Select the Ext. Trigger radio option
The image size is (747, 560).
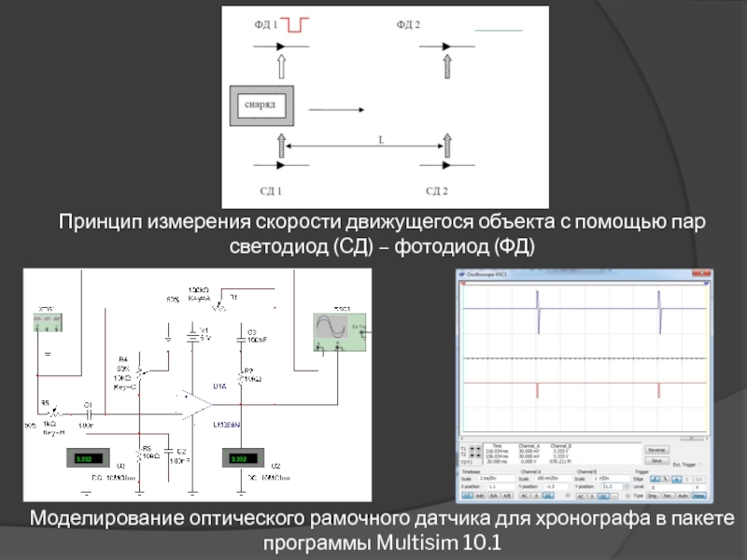click(x=699, y=465)
